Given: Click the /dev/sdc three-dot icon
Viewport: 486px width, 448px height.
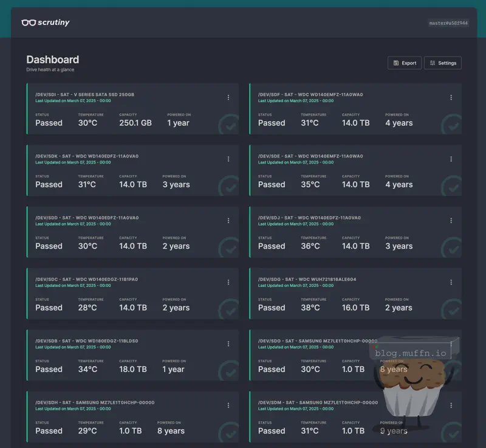Looking at the screenshot, I should pyautogui.click(x=228, y=282).
